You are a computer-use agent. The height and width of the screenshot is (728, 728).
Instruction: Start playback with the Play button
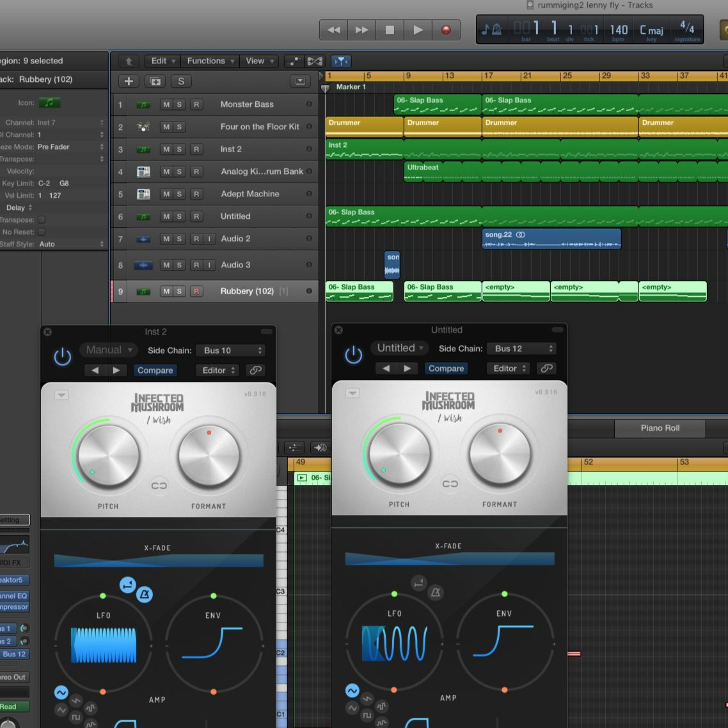click(418, 30)
